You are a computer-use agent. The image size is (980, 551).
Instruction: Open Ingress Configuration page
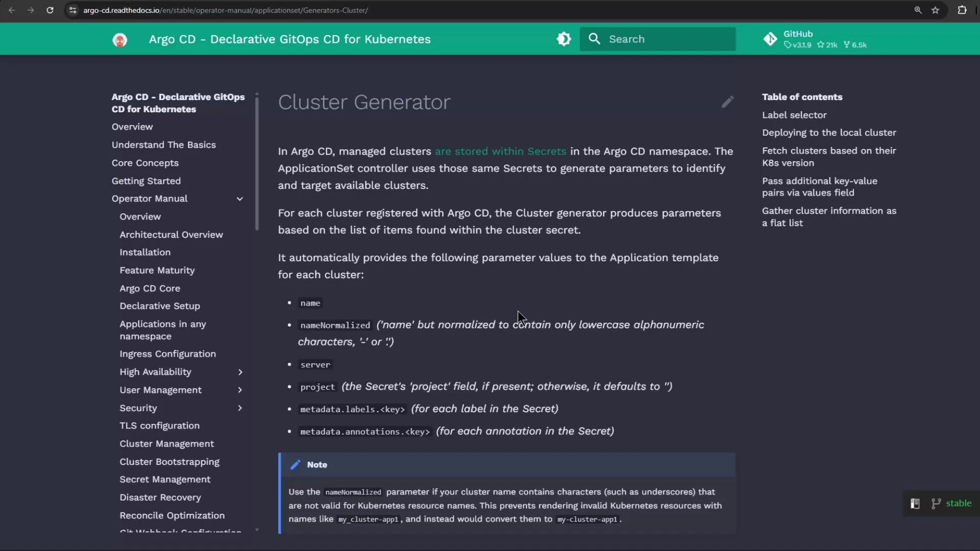coord(167,354)
